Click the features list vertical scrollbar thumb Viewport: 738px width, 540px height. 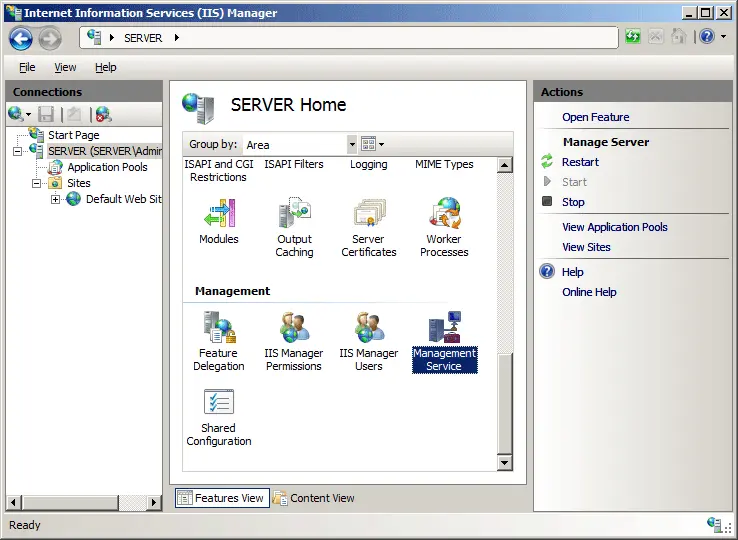tap(504, 404)
